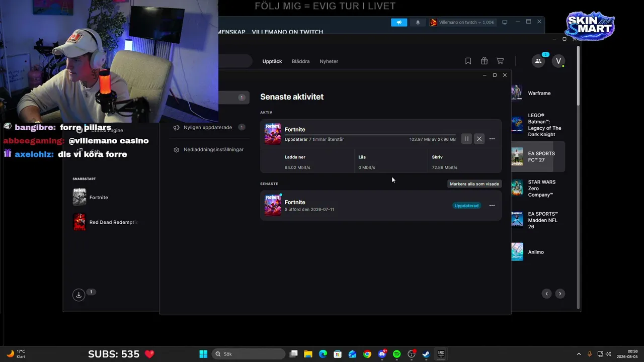Image resolution: width=644 pixels, height=362 pixels.
Task: Open more options for the completed Fortnite entry
Action: pyautogui.click(x=492, y=206)
